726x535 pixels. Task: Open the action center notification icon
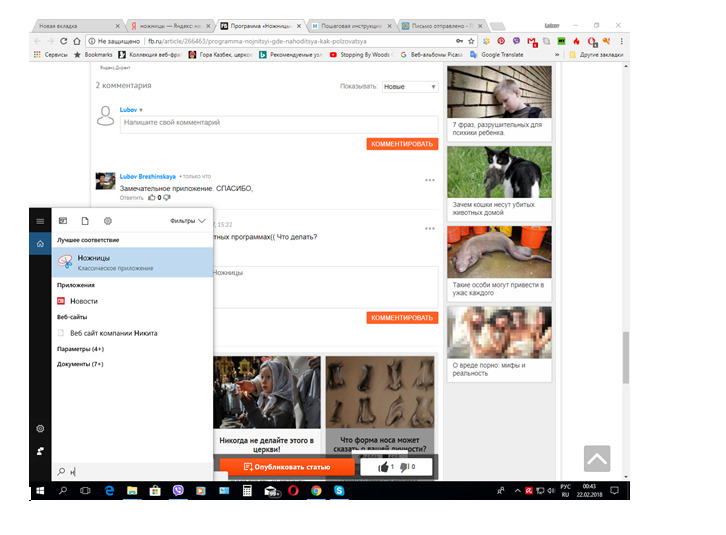pyautogui.click(x=614, y=491)
